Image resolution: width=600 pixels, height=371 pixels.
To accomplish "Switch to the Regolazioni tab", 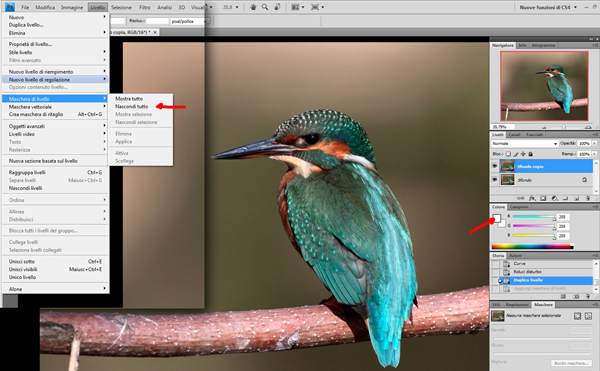I will coord(517,305).
